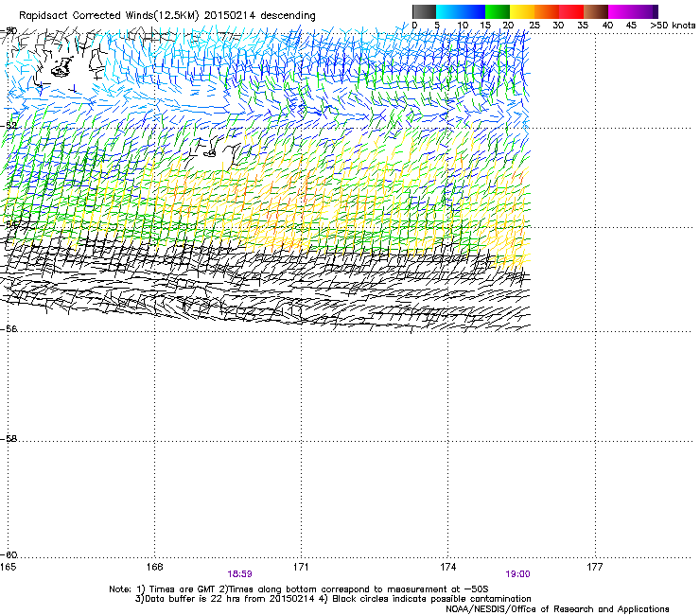Click the purple time stamp '19:00'
Image resolution: width=700 pixels, height=615 pixels.
pos(517,574)
